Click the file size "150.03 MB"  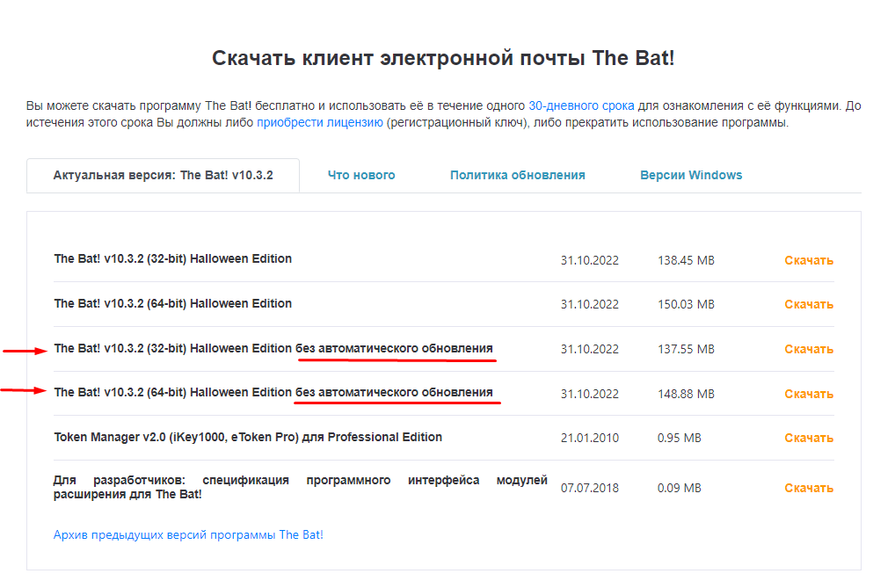(x=686, y=304)
